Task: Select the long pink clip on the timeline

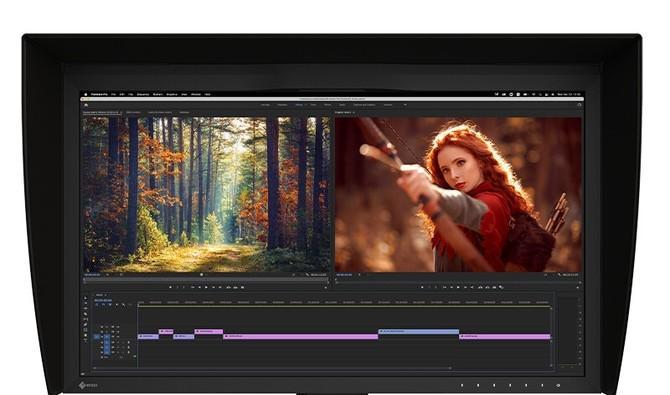Action: click(x=300, y=337)
